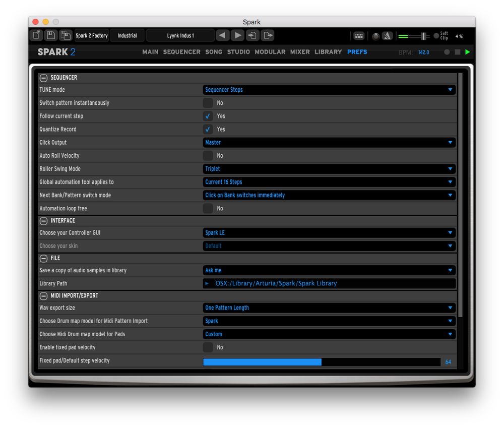Click the New Project icon
The height and width of the screenshot is (428, 504).
click(36, 35)
